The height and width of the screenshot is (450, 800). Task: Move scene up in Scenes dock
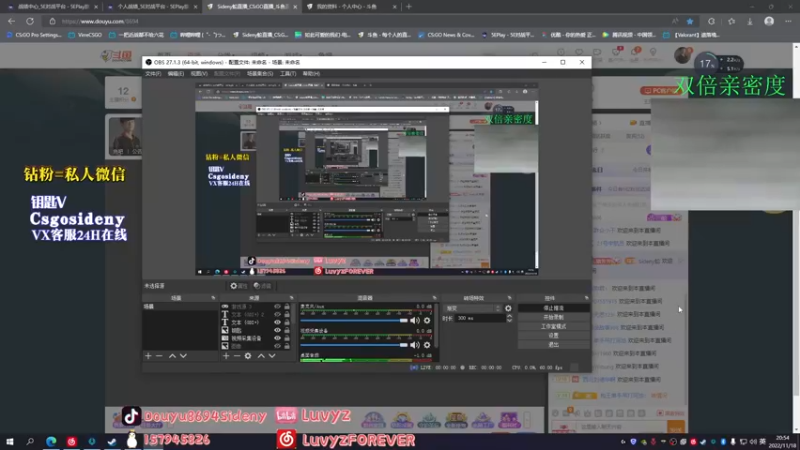(172, 356)
